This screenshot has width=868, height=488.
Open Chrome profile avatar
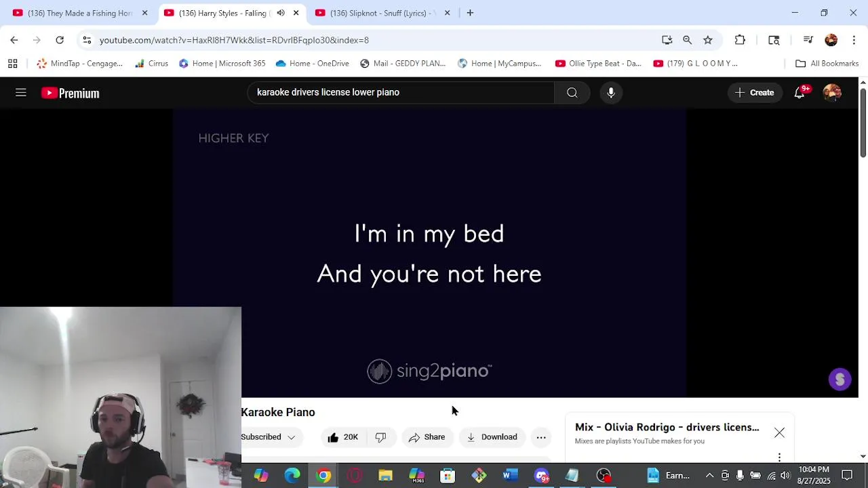coord(831,40)
